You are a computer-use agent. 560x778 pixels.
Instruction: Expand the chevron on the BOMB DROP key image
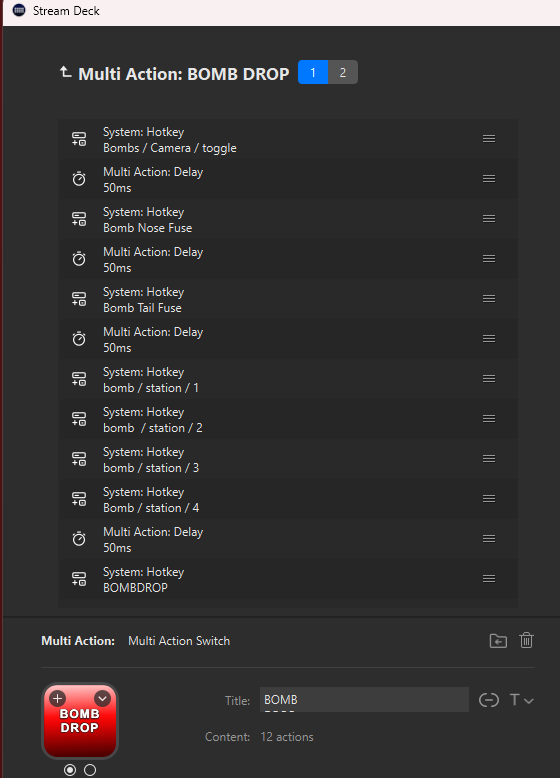click(x=102, y=699)
